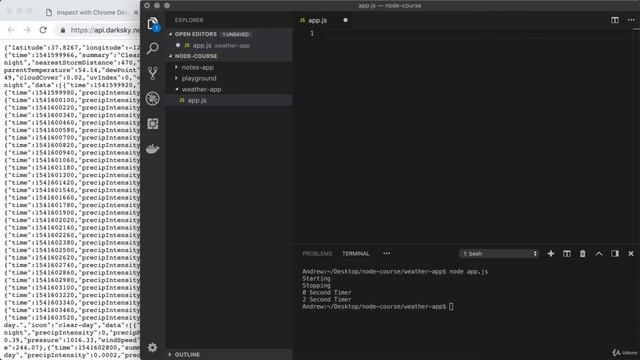The height and width of the screenshot is (360, 640).
Task: Open the Manage gear at the sidebar bottom
Action: tap(152, 347)
